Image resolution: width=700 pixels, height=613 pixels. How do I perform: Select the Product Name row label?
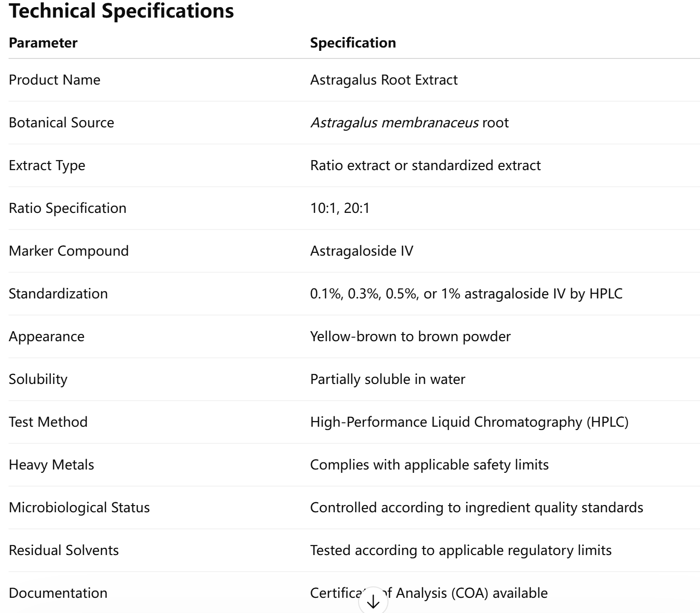pos(55,80)
